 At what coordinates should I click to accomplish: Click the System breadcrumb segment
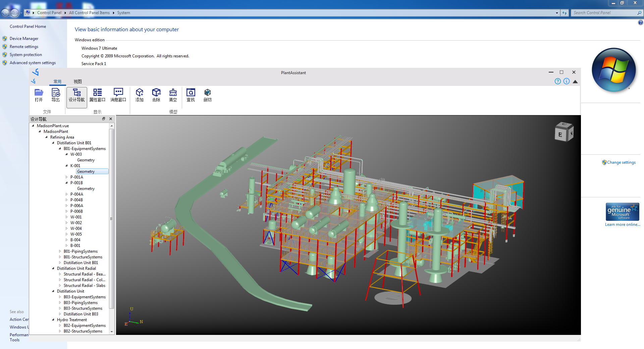coord(123,13)
